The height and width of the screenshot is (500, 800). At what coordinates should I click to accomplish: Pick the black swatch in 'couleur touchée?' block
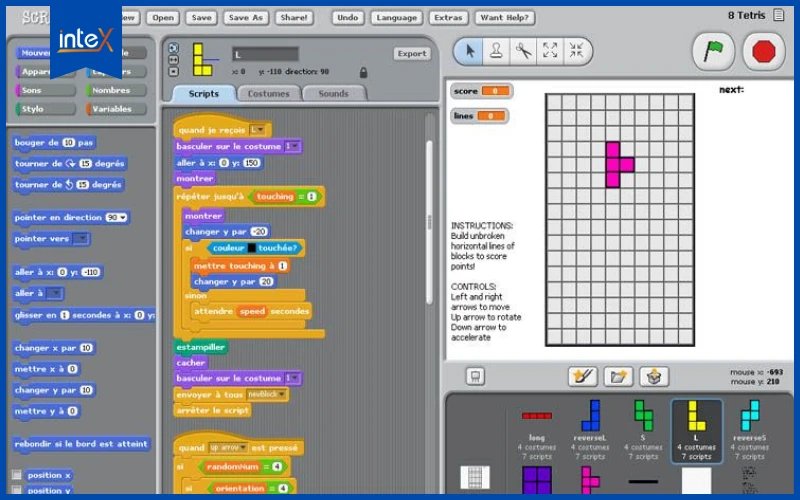[x=252, y=248]
